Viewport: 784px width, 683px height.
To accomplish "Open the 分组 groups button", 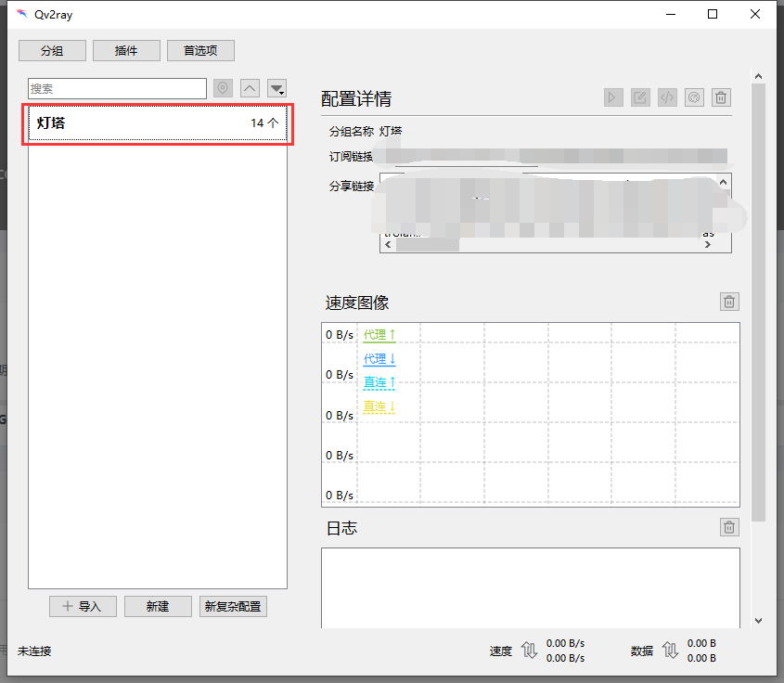I will (52, 50).
